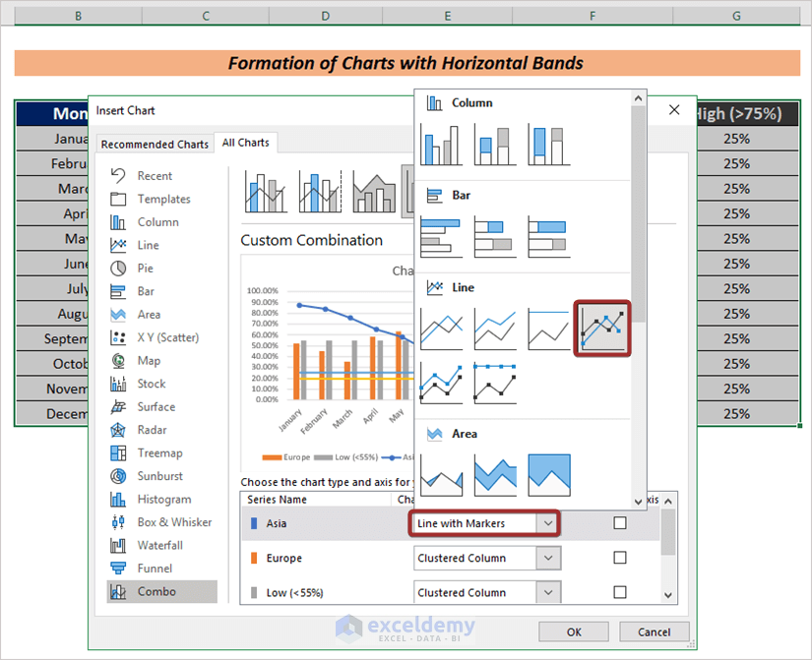
Task: Select Waterfall chart type
Action: 162,545
